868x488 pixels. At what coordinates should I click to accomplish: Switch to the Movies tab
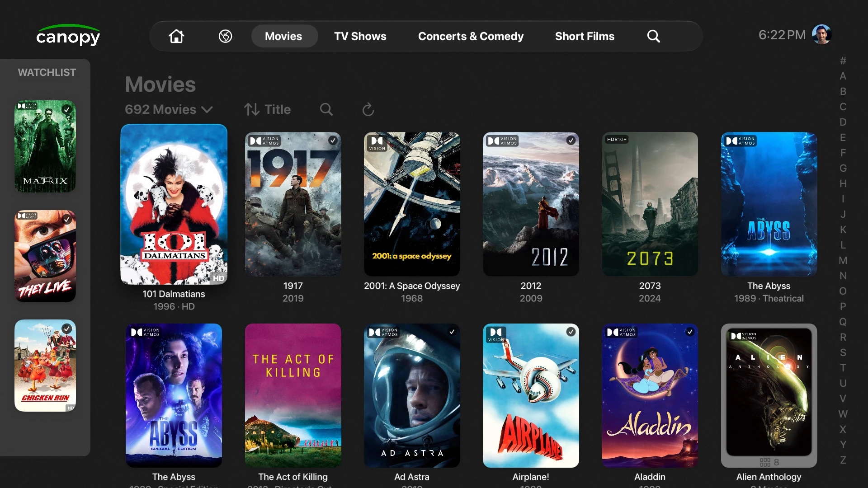click(283, 36)
